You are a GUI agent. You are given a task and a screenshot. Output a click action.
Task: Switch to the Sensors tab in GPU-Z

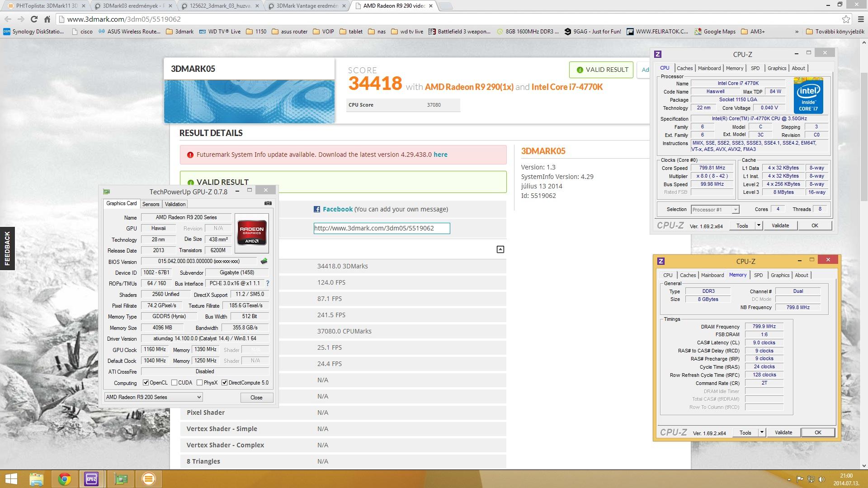[x=151, y=204]
